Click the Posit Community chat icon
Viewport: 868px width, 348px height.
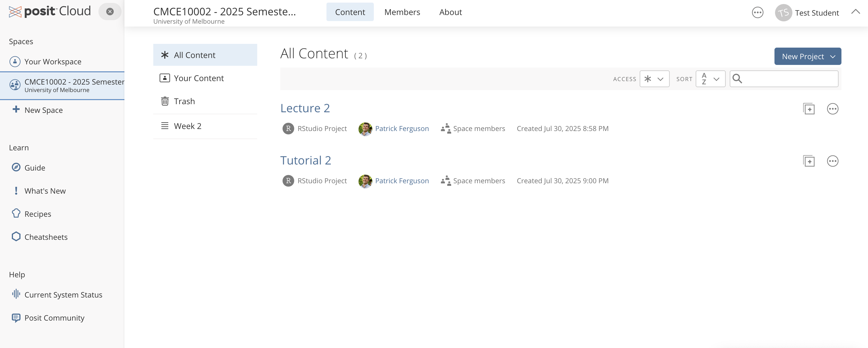(16, 317)
